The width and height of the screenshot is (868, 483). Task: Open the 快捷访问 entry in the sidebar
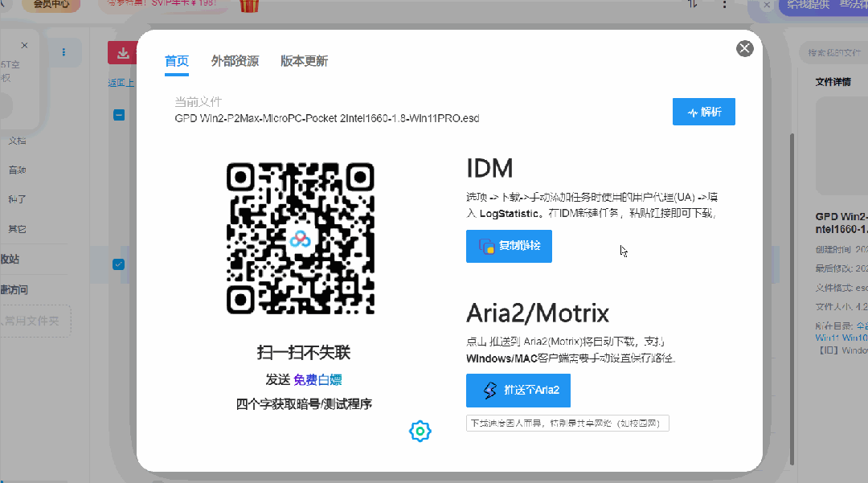point(14,289)
